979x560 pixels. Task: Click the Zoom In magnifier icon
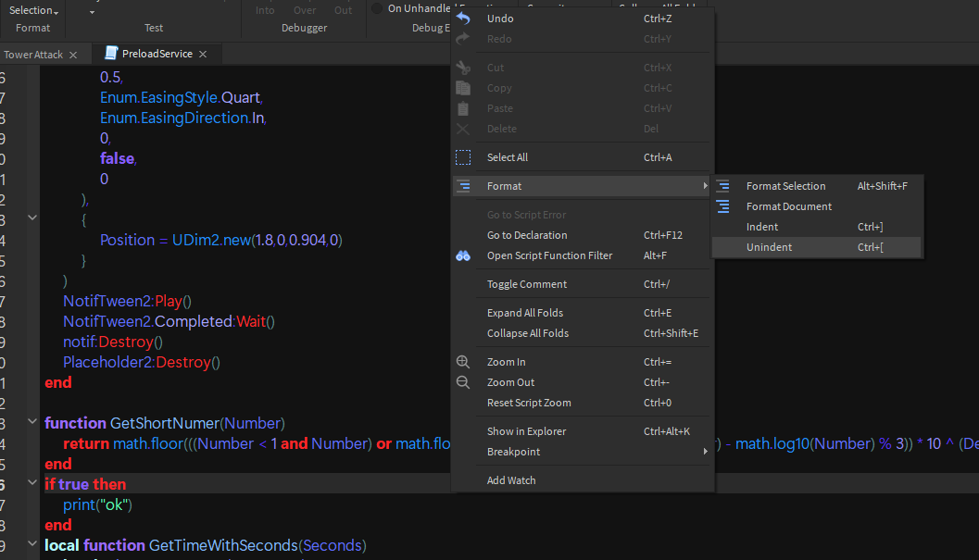(463, 362)
